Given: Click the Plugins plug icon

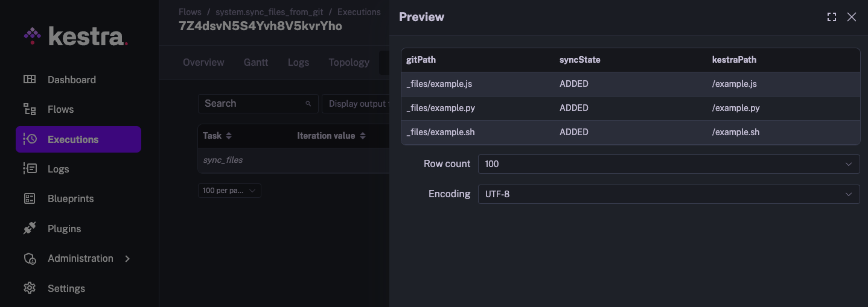Looking at the screenshot, I should 30,229.
